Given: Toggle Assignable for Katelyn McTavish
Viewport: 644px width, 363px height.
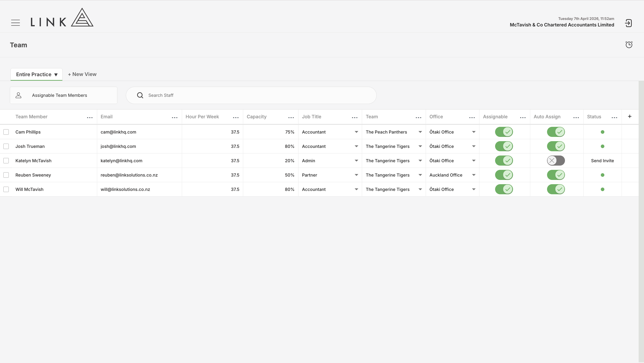Looking at the screenshot, I should 504,161.
